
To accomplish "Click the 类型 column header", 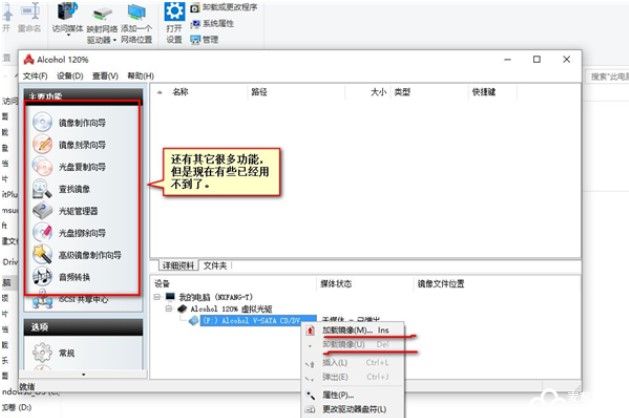I will click(x=402, y=92).
